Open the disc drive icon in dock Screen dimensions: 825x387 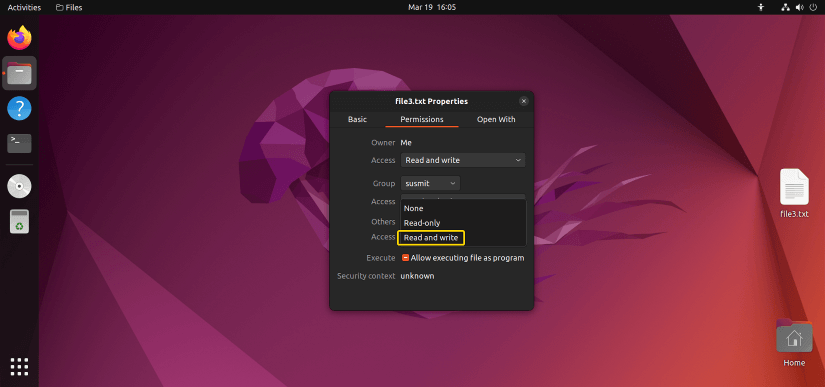pyautogui.click(x=19, y=186)
